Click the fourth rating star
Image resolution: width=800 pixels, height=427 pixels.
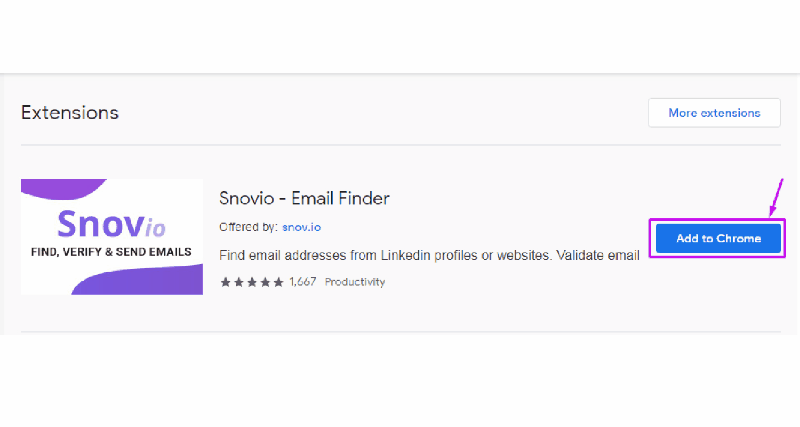point(265,282)
